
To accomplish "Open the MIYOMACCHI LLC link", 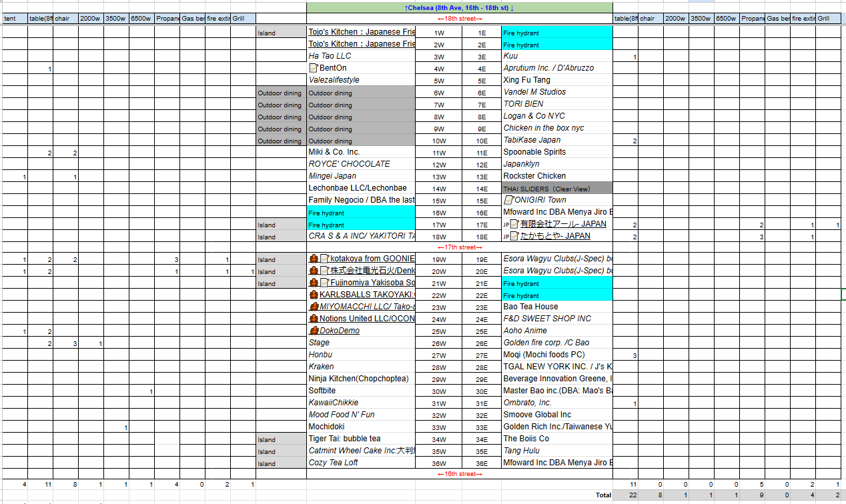I will 367,307.
